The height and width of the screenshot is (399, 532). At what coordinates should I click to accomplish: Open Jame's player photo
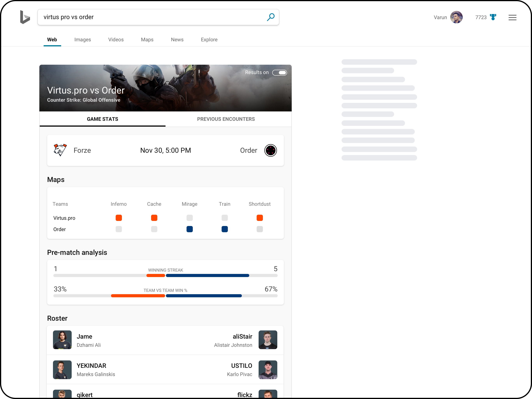click(62, 340)
